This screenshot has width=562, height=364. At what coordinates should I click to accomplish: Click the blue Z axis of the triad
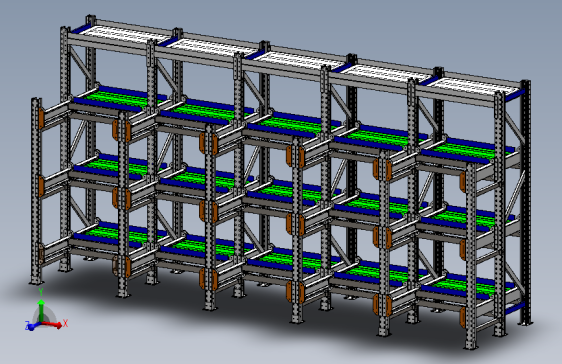tap(33, 326)
